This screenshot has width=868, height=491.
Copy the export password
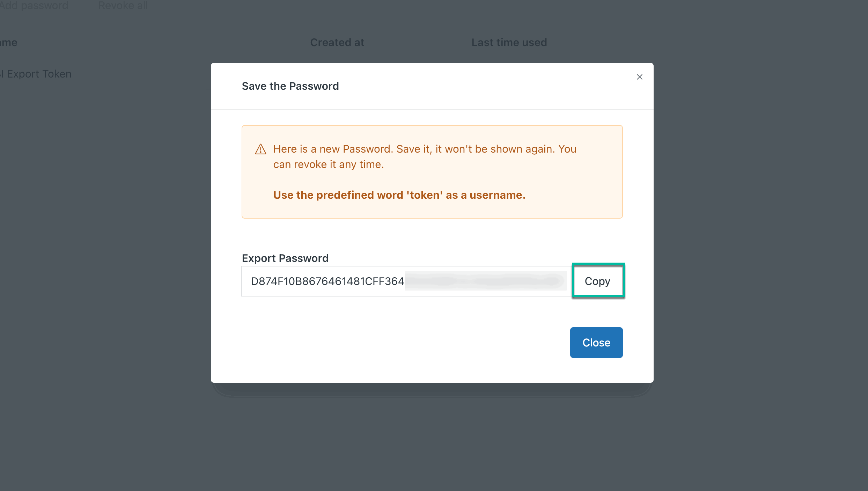(x=597, y=281)
